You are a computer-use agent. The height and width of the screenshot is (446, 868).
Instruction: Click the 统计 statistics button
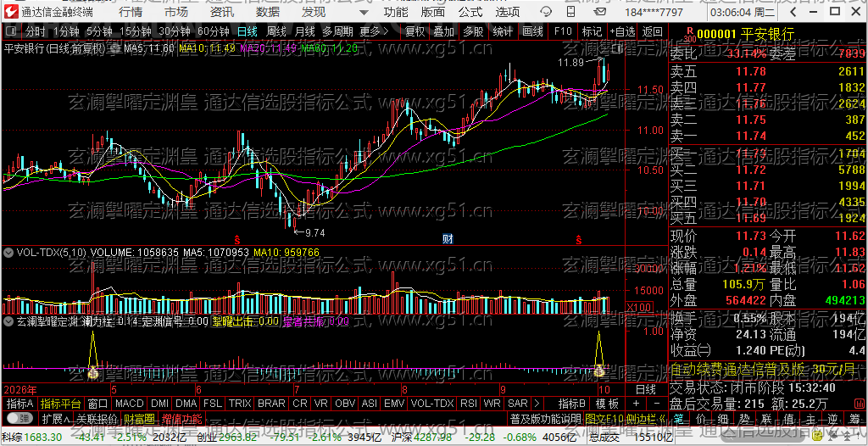(x=503, y=32)
